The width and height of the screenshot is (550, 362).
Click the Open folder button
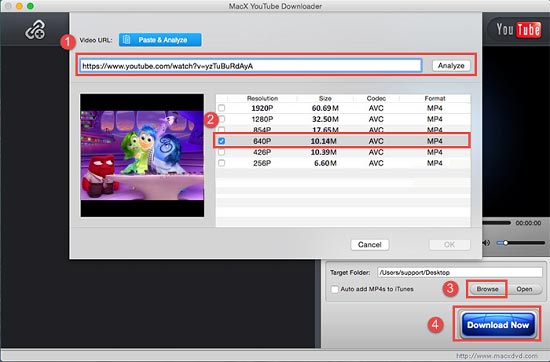tap(524, 289)
